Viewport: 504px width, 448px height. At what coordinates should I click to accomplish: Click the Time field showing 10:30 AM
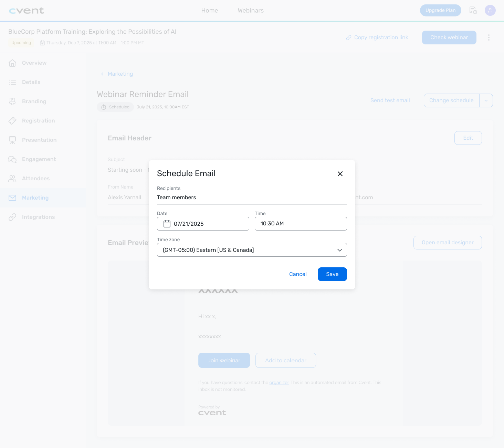[301, 224]
